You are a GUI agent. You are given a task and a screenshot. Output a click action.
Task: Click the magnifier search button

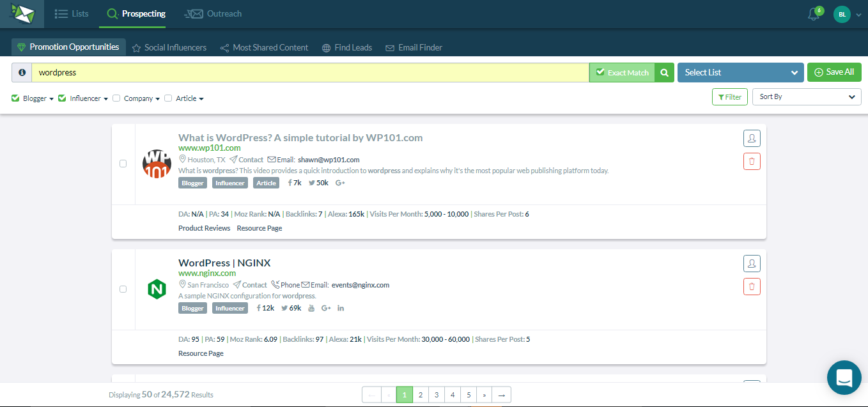pyautogui.click(x=665, y=73)
